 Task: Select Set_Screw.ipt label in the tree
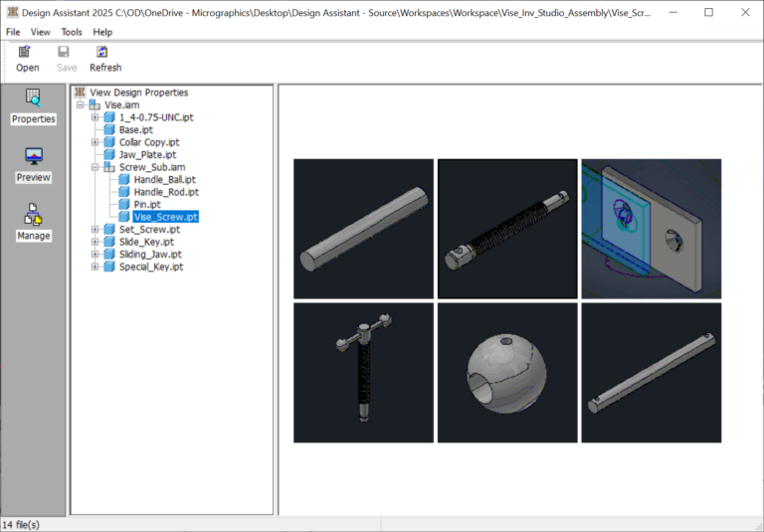pos(149,229)
